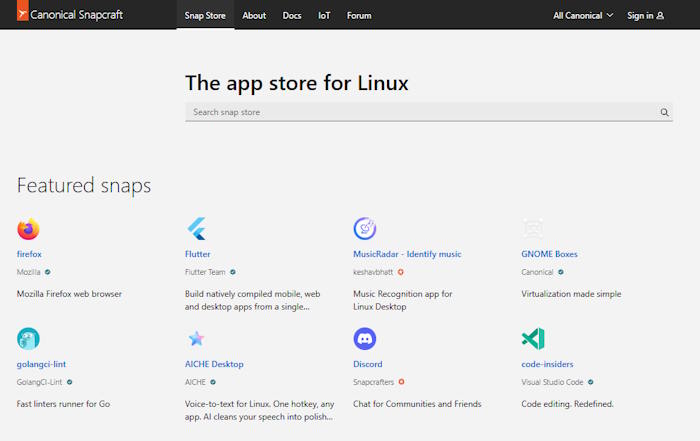The width and height of the screenshot is (700, 441).
Task: Click the search magnifier icon
Action: pyautogui.click(x=664, y=112)
